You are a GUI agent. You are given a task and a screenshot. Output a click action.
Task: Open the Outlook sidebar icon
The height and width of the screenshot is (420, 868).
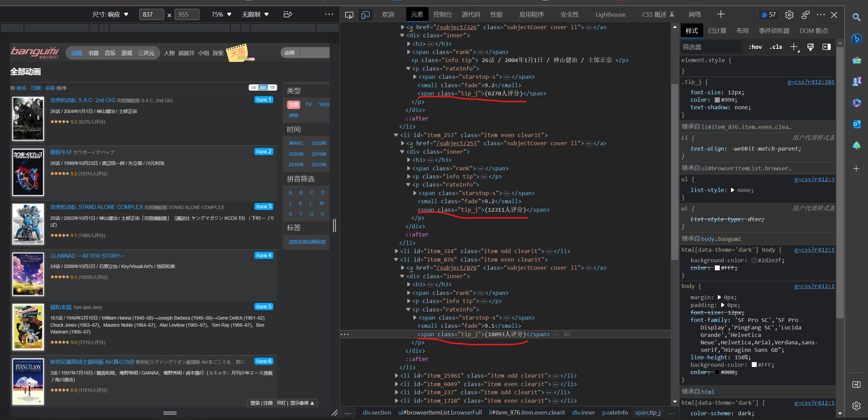856,124
